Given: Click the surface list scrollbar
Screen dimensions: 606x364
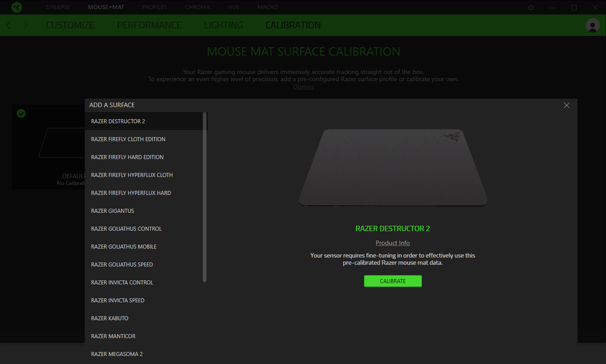Looking at the screenshot, I should (x=205, y=197).
